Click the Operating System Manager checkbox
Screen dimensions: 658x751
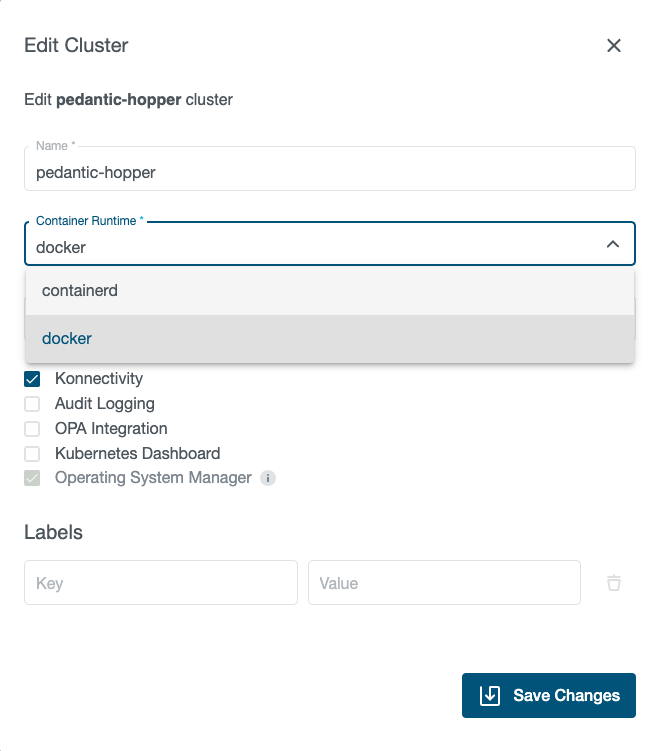tap(32, 478)
